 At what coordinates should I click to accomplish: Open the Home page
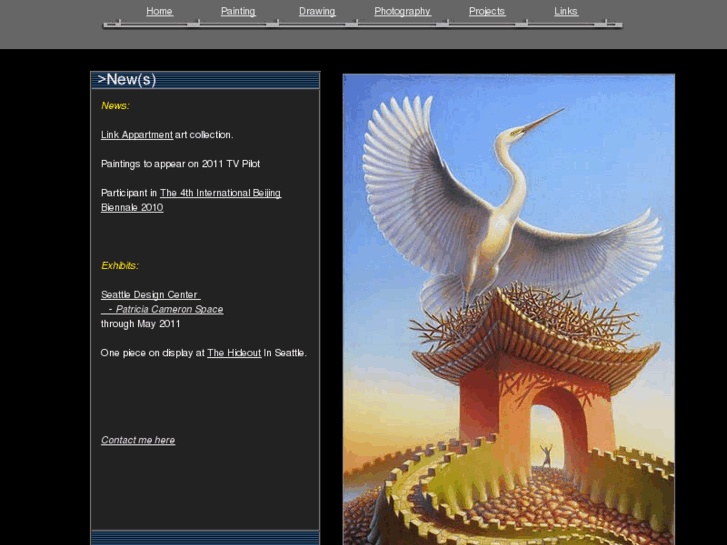coord(159,11)
